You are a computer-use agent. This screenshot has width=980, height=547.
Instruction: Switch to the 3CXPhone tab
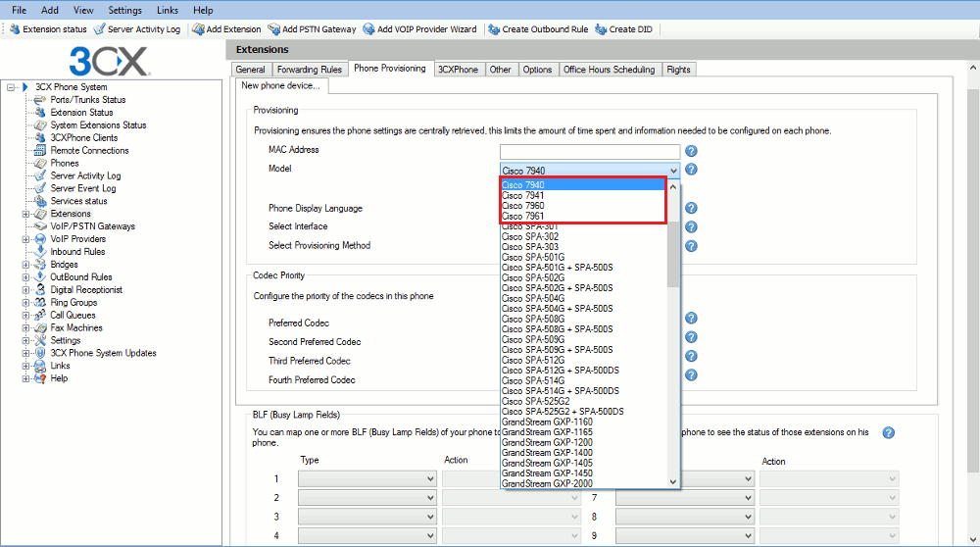(x=458, y=70)
